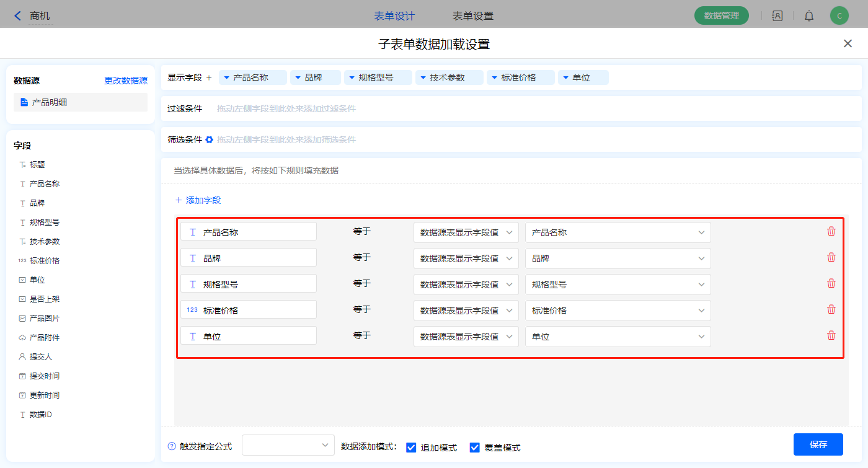Click the 保存 button
This screenshot has width=868, height=468.
point(818,444)
